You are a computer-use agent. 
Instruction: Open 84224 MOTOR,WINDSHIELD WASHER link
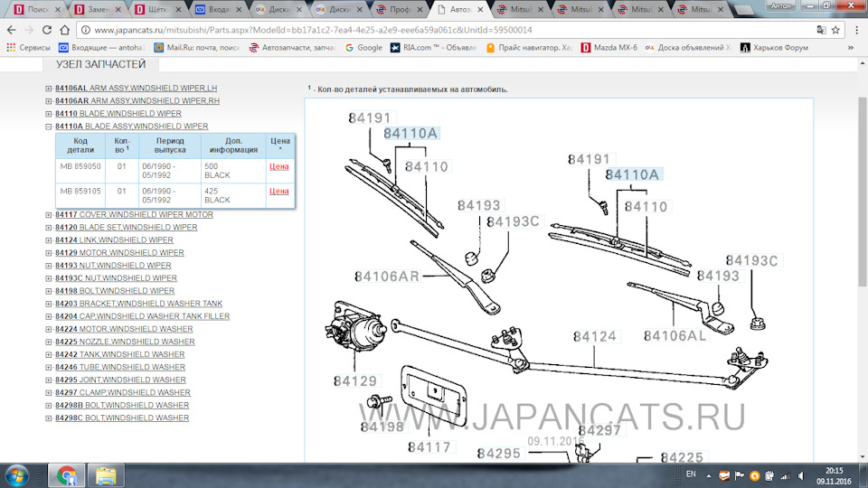point(124,329)
